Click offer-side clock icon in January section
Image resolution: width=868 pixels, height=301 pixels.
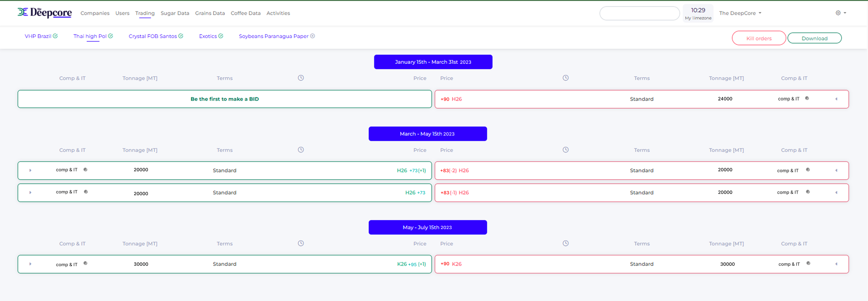pyautogui.click(x=566, y=78)
